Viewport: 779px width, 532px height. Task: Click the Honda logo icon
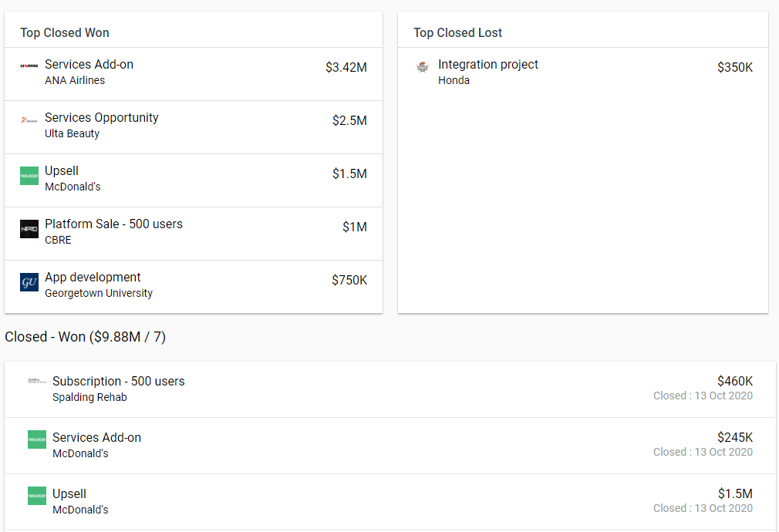point(422,67)
